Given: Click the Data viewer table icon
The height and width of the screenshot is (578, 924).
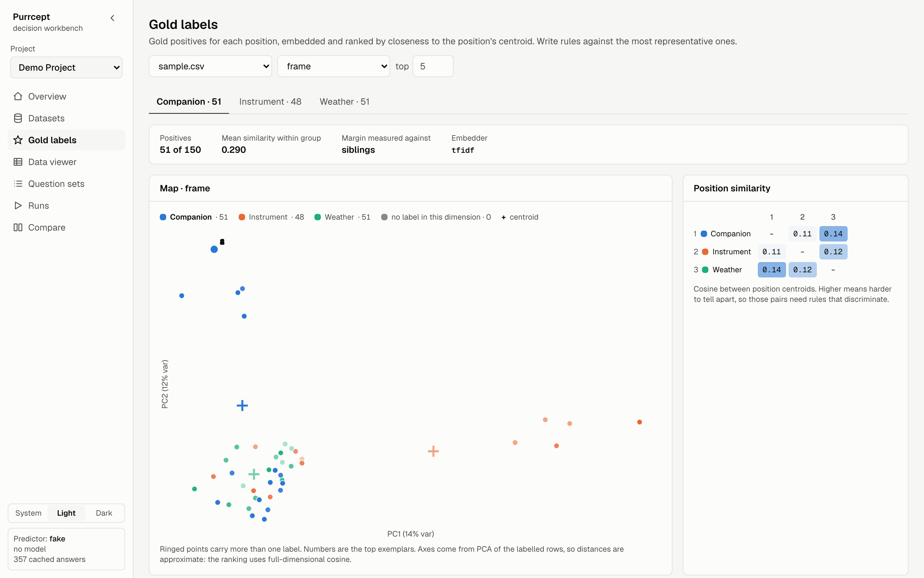Looking at the screenshot, I should [x=18, y=162].
